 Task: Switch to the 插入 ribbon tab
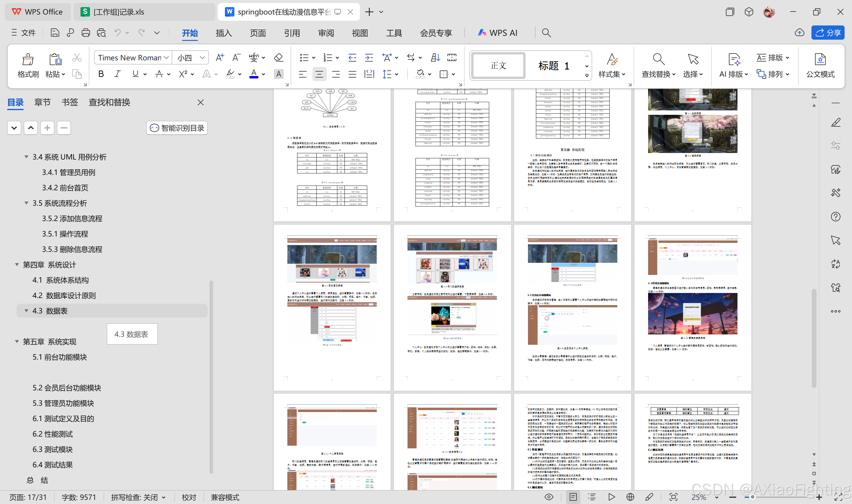pos(223,33)
